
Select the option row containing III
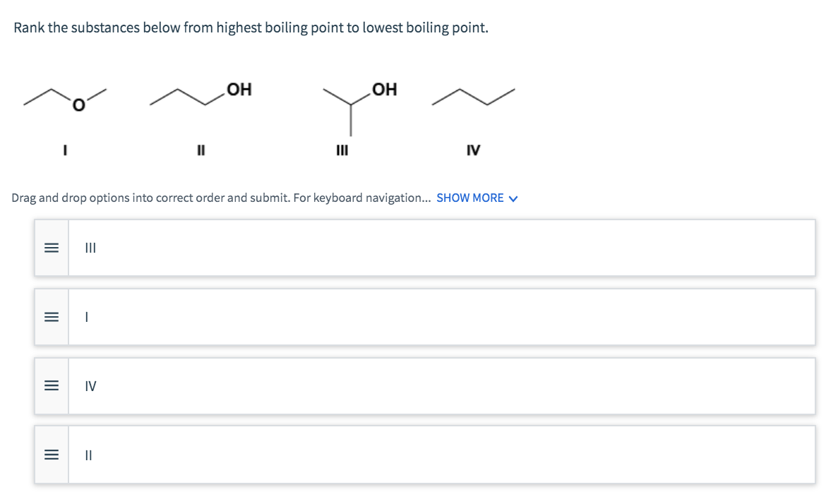[x=424, y=248]
